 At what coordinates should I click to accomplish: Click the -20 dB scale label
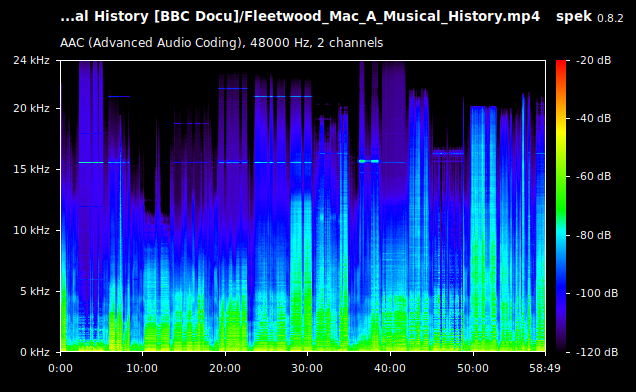pyautogui.click(x=593, y=60)
